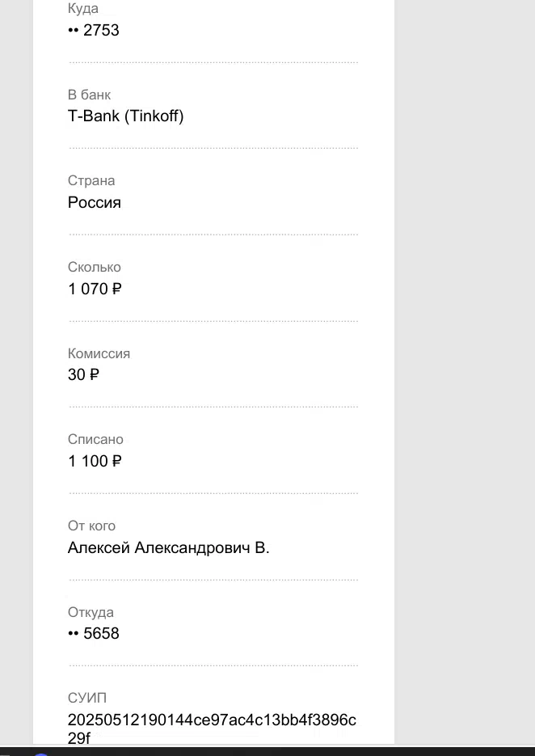Click the Сколько field label
Viewport: 535px width, 756px height.
[x=95, y=267]
